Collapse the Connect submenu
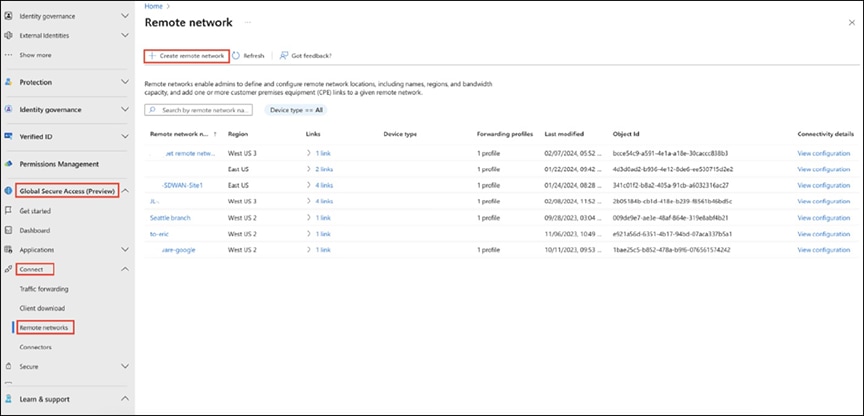 125,269
